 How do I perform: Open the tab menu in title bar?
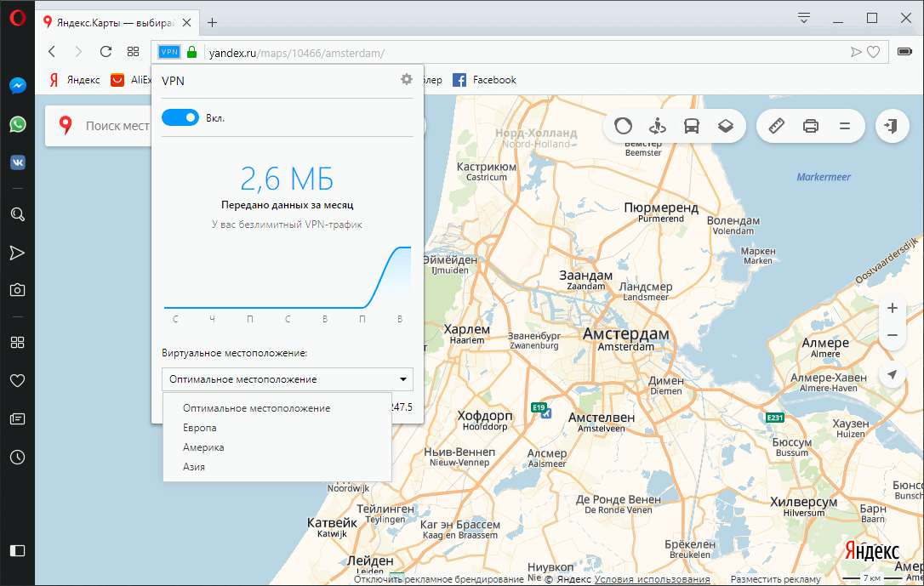click(804, 18)
